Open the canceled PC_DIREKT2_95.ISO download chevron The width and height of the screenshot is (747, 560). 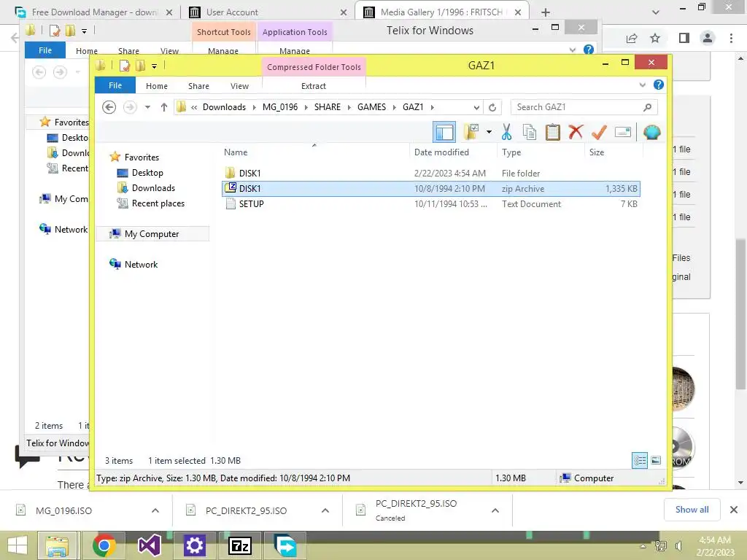click(495, 510)
